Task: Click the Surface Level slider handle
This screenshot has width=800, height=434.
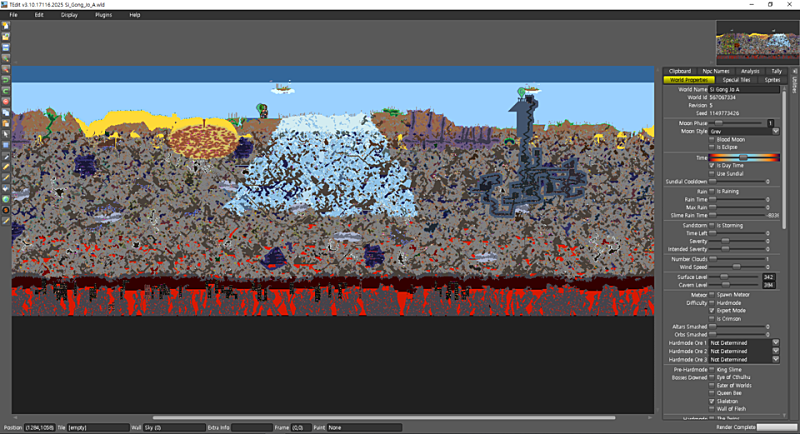Action: click(724, 277)
